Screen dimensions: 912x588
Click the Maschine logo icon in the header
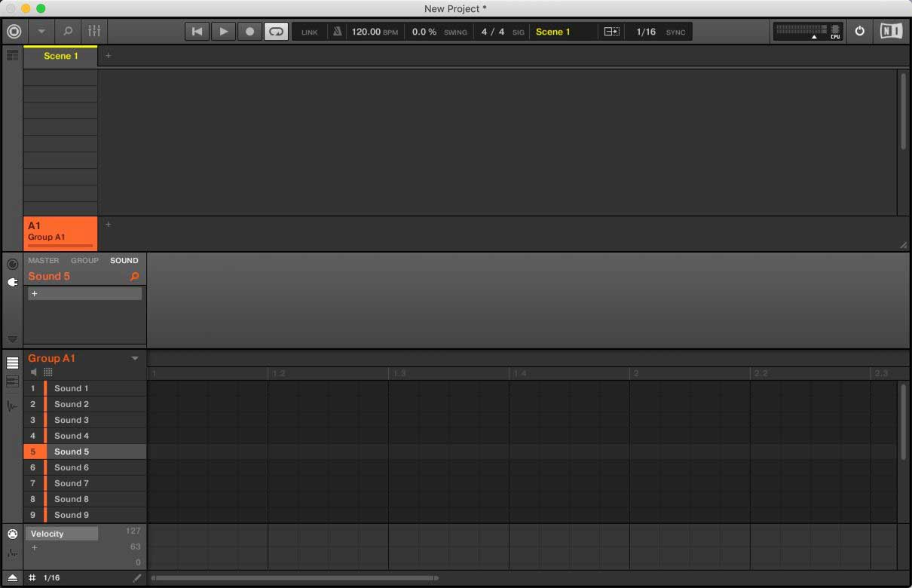pyautogui.click(x=13, y=31)
